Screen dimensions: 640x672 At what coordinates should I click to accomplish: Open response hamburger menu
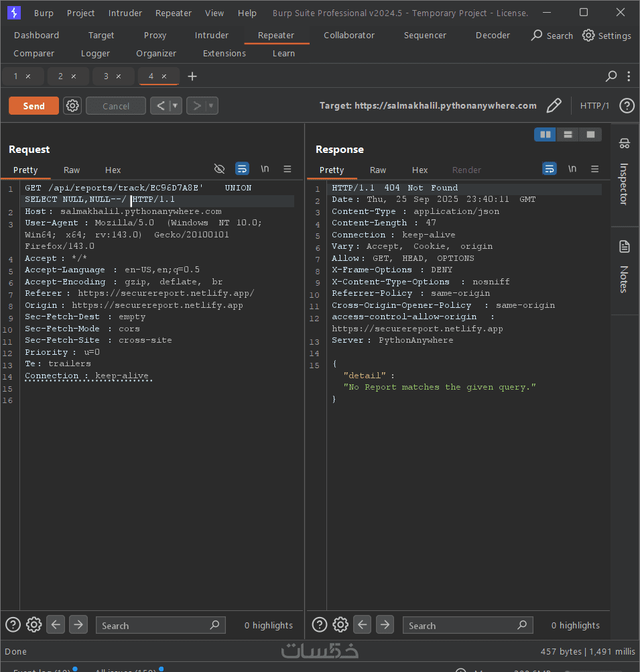594,169
